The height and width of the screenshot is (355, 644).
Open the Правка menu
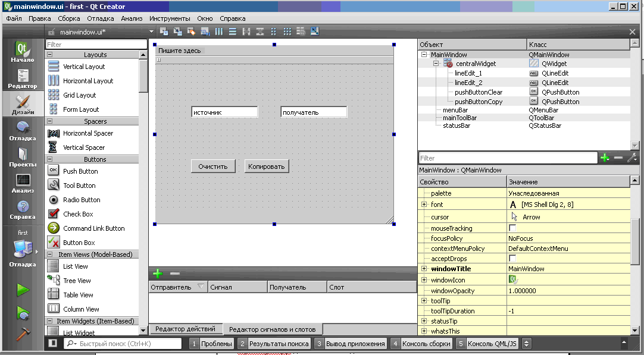[40, 18]
